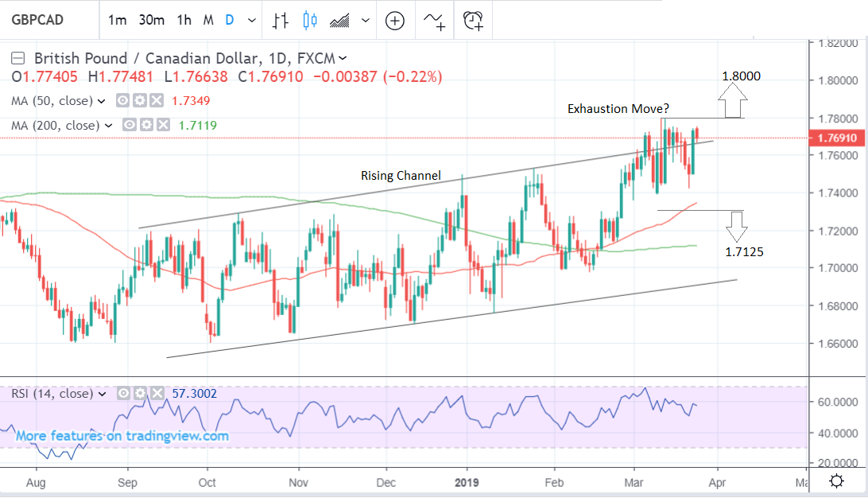The height and width of the screenshot is (498, 868).
Task: Select the 30m timeframe
Action: (150, 21)
